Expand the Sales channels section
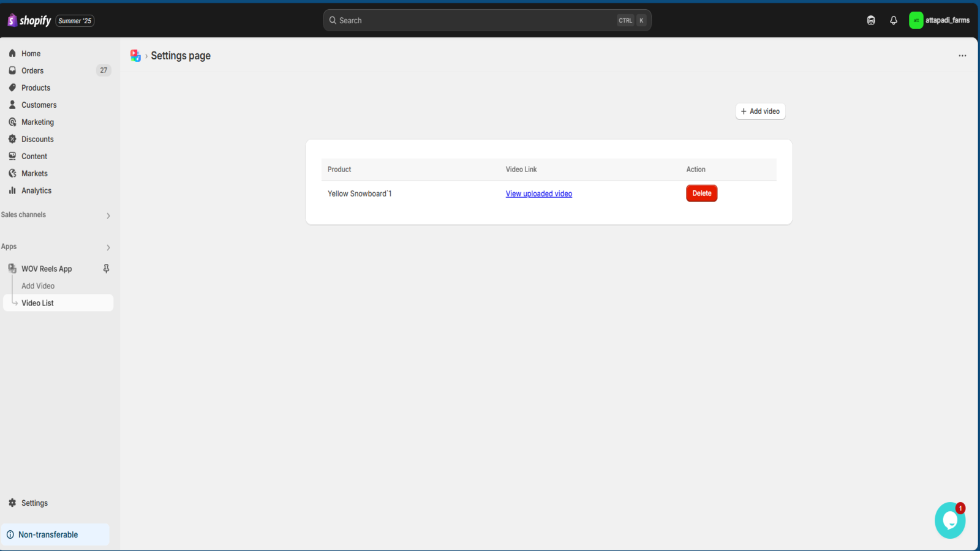 (x=108, y=216)
